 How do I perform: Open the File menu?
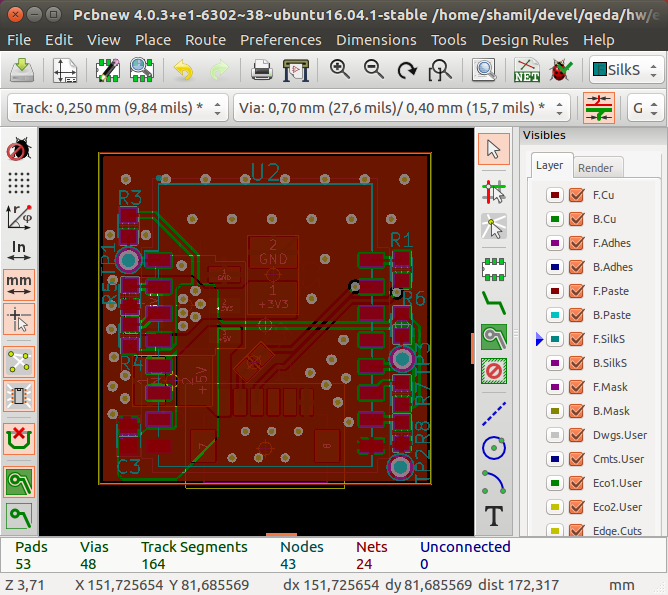(19, 40)
